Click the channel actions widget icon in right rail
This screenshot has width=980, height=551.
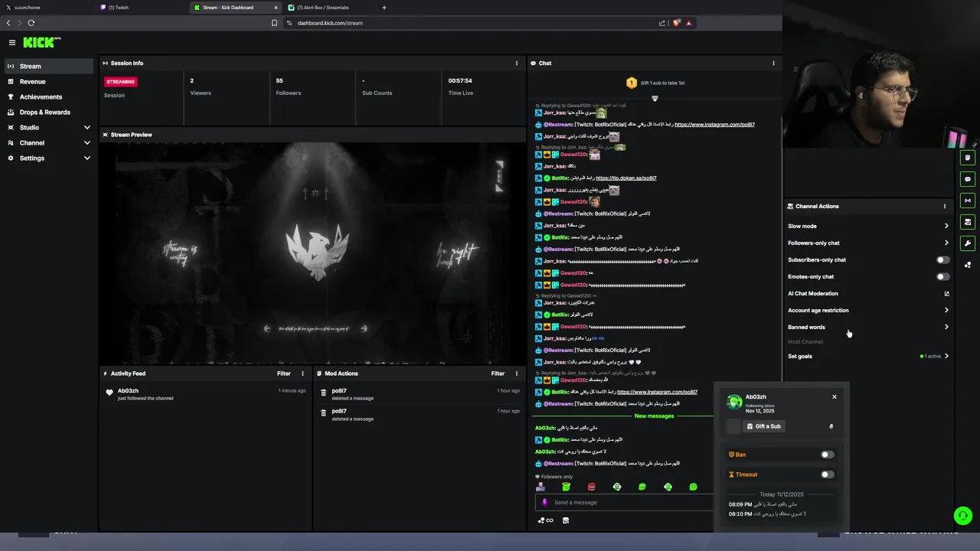click(x=968, y=222)
